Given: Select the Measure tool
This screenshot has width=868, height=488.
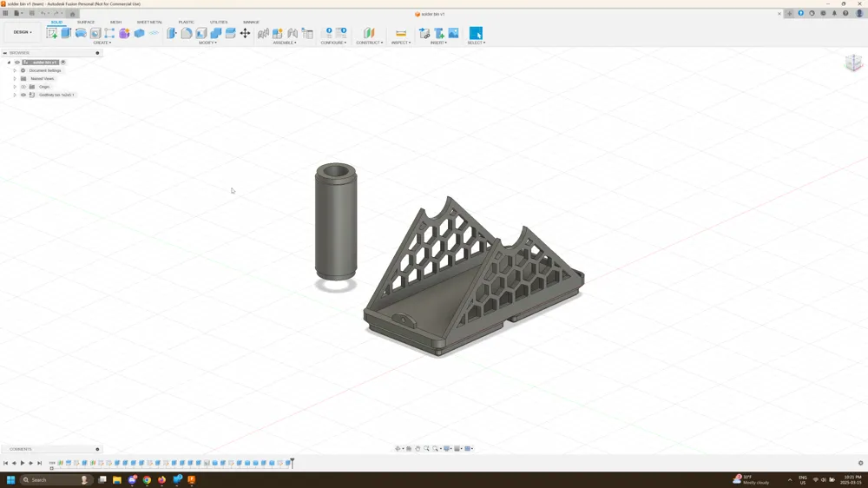Looking at the screenshot, I should click(401, 33).
